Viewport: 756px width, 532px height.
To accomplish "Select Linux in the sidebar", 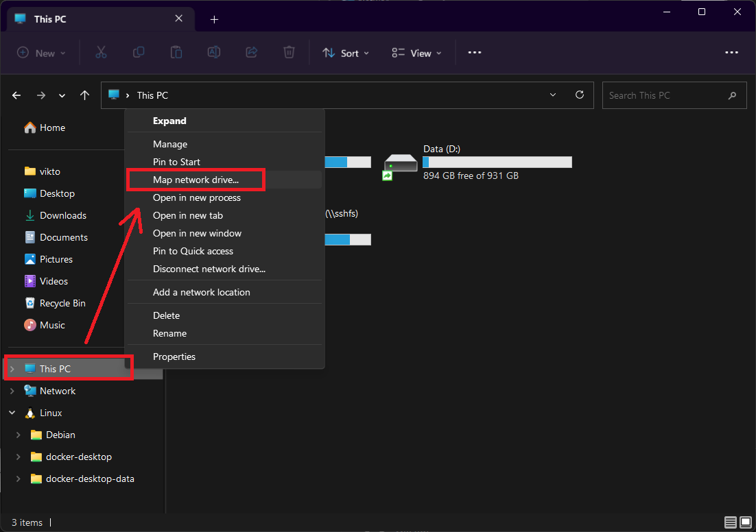I will coord(43,413).
